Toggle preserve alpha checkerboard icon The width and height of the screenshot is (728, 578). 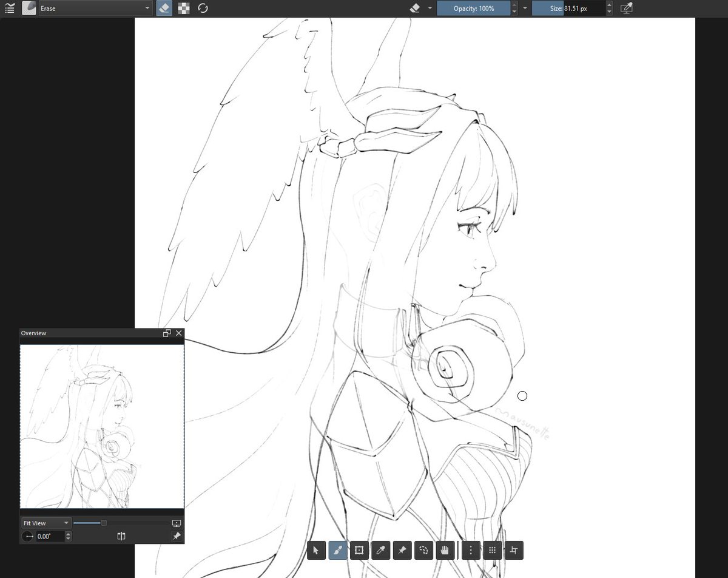pos(184,8)
